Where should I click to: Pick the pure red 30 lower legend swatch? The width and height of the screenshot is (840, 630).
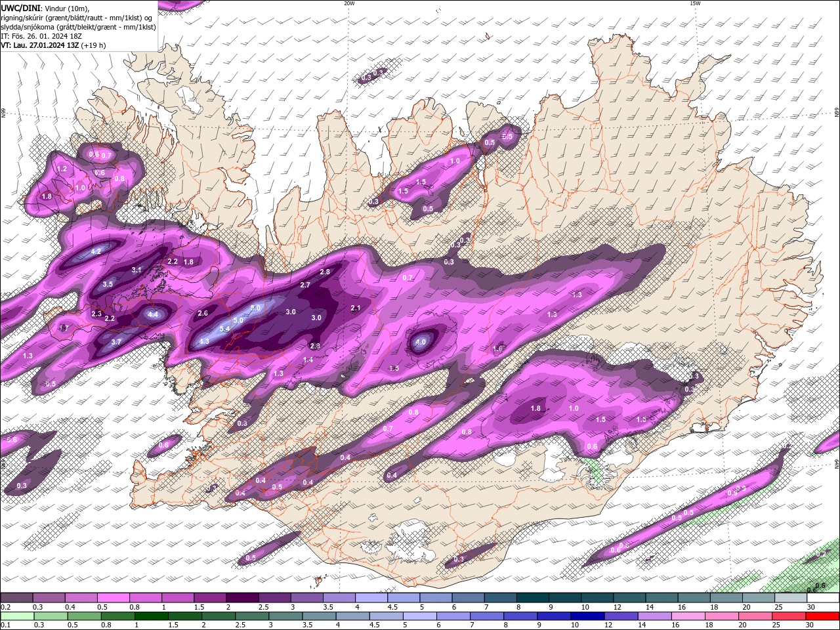(822, 616)
